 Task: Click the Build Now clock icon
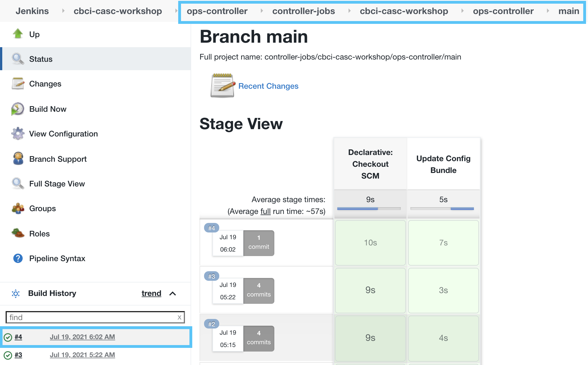(x=18, y=109)
